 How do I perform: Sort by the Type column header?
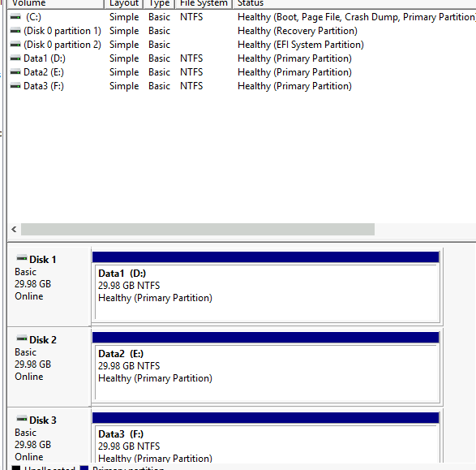coord(159,3)
